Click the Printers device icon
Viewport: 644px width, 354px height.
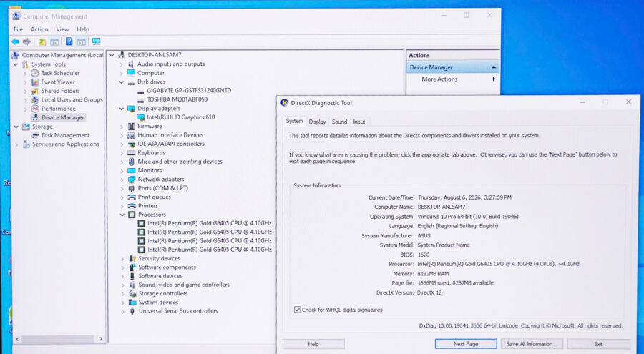tap(132, 206)
